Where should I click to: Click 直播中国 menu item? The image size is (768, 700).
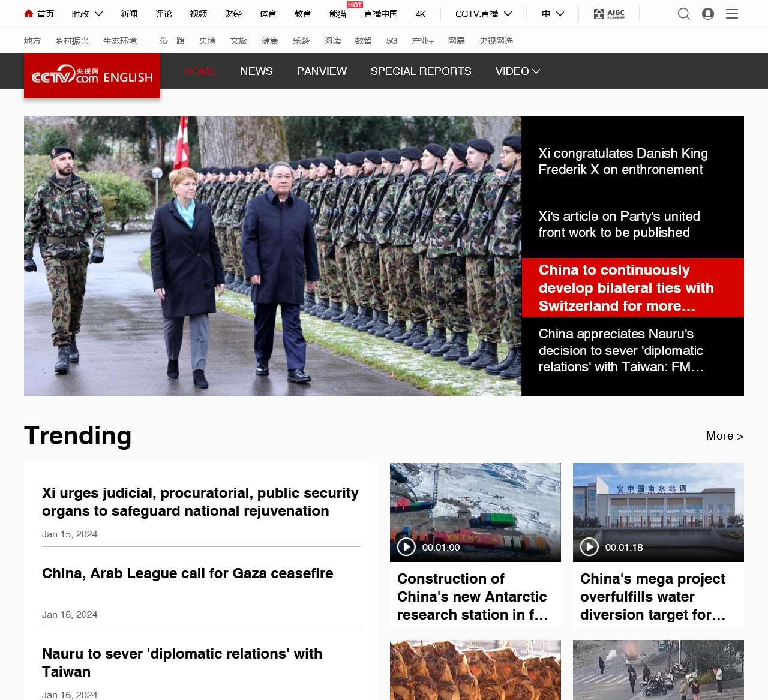[x=381, y=14]
